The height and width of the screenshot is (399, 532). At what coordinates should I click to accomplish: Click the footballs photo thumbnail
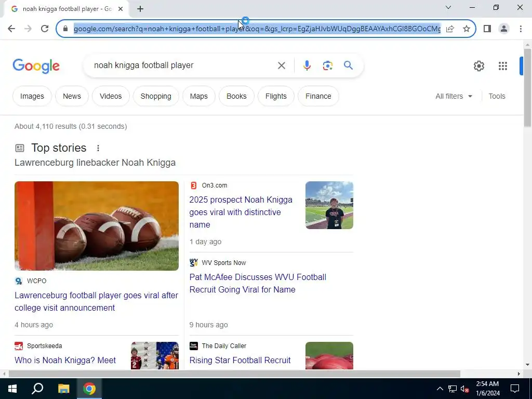pos(97,226)
